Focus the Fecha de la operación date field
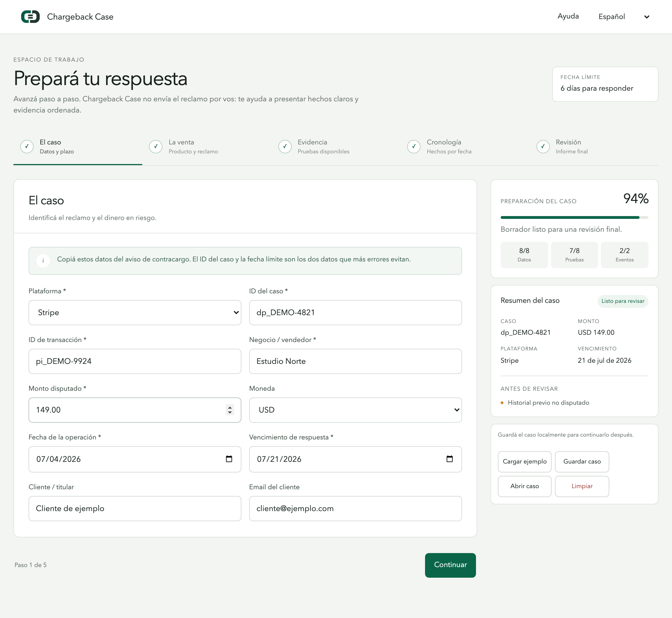Viewport: 672px width, 618px height. 135,459
